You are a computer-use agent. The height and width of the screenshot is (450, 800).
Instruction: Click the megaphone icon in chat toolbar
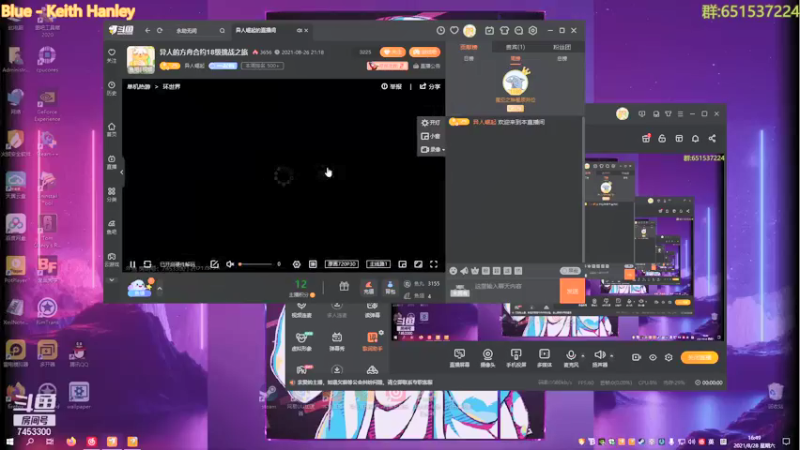tap(464, 271)
